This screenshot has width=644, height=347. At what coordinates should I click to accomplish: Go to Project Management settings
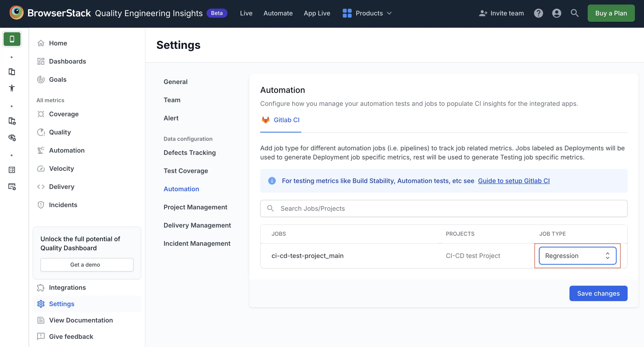[x=195, y=207]
